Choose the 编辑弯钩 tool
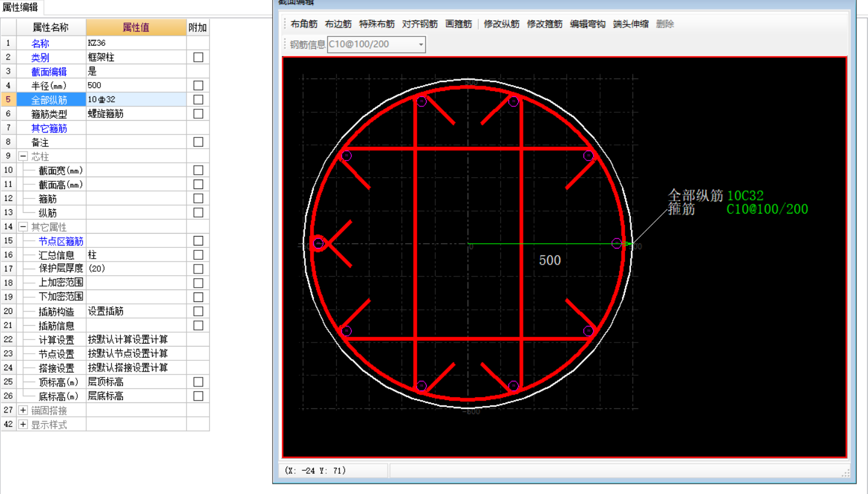The width and height of the screenshot is (868, 494). (x=588, y=24)
